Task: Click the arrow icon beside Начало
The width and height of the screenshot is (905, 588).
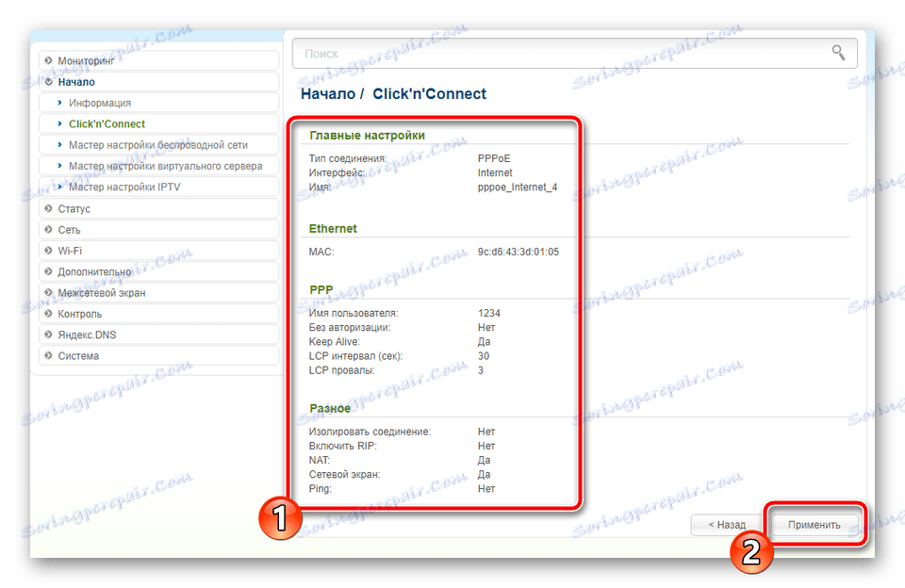Action: point(48,81)
